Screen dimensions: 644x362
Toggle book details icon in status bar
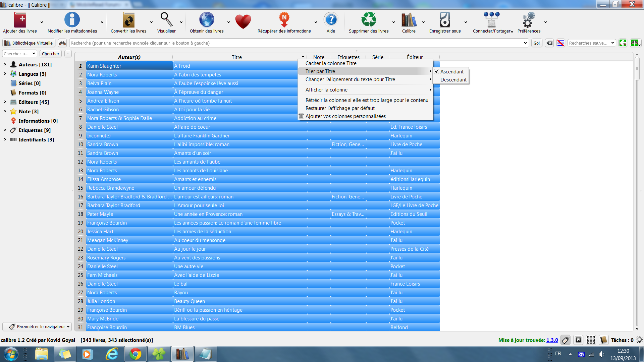tap(604, 340)
